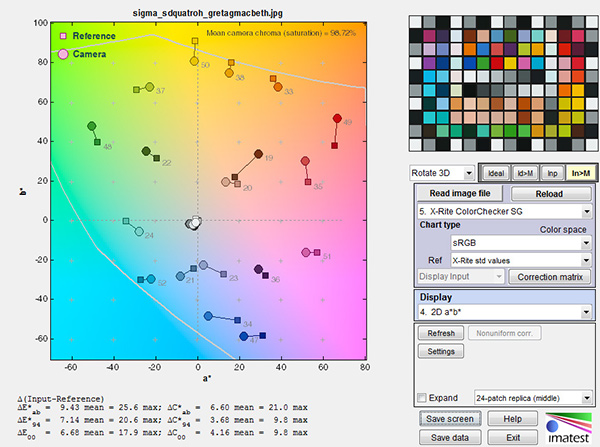Screen dimensions: 600x447
Task: Click camera circle for patch 38
Action: [229, 73]
